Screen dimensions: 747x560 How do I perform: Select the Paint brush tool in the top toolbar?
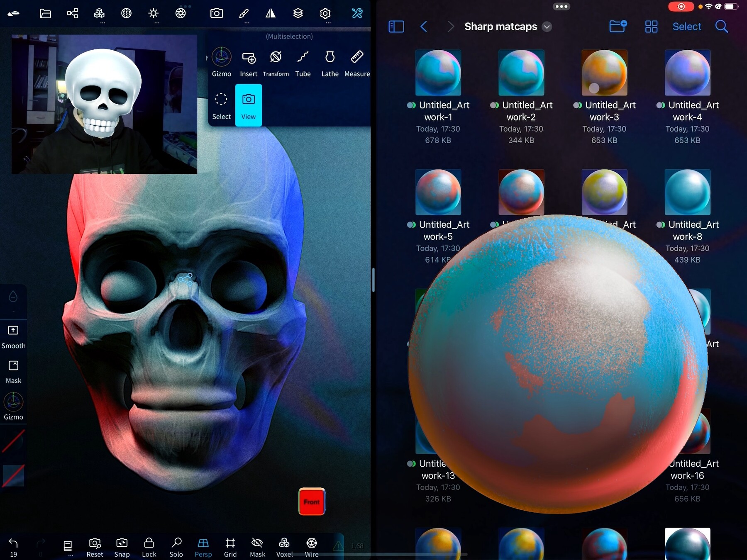tap(244, 14)
